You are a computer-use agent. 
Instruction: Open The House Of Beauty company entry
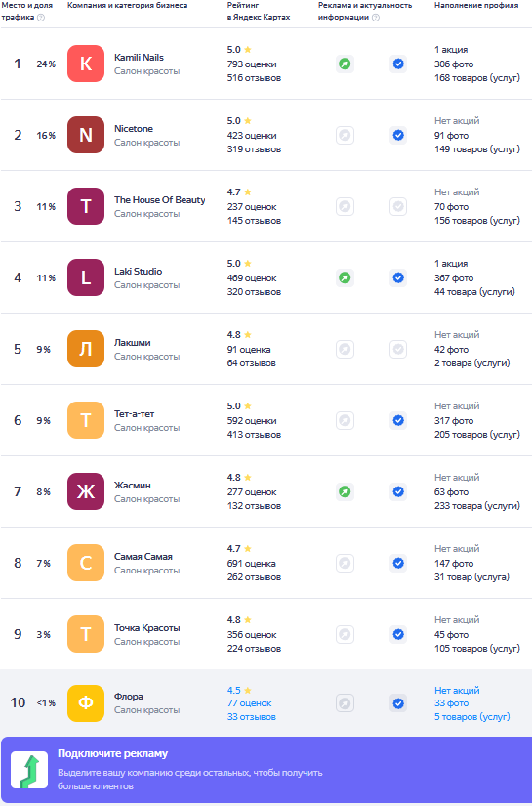[160, 200]
